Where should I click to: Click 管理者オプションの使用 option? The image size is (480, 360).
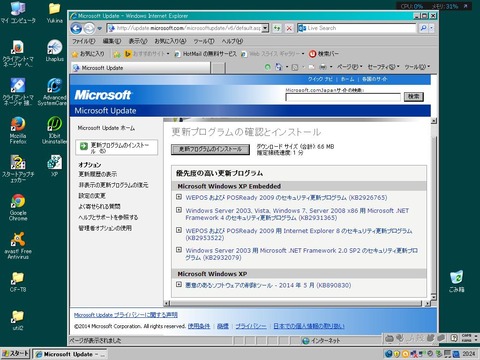105,228
